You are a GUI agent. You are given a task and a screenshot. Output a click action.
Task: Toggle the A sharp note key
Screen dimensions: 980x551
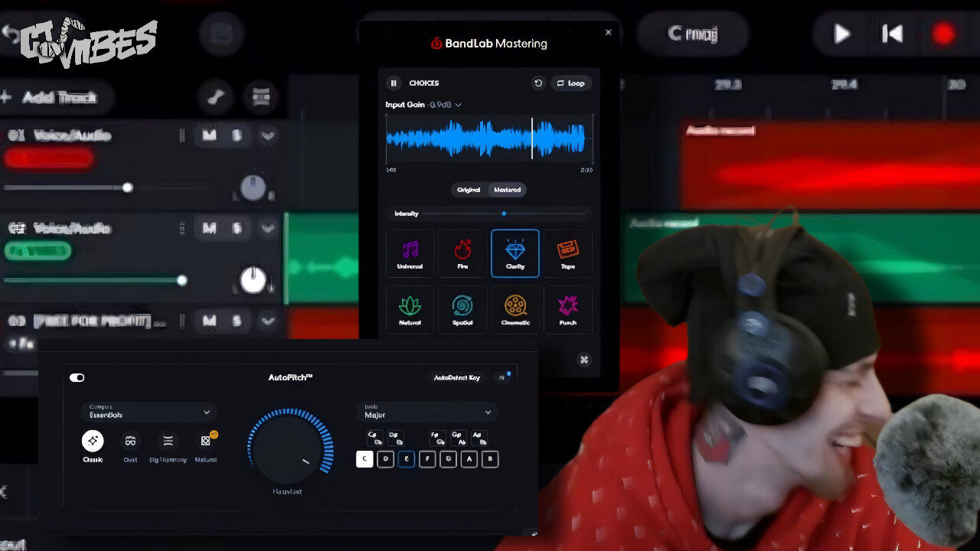click(x=479, y=438)
